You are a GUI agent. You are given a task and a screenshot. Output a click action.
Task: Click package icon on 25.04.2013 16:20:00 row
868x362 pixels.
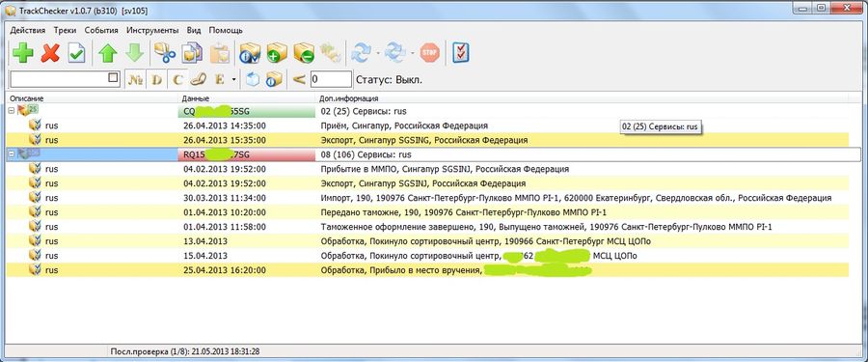point(35,270)
